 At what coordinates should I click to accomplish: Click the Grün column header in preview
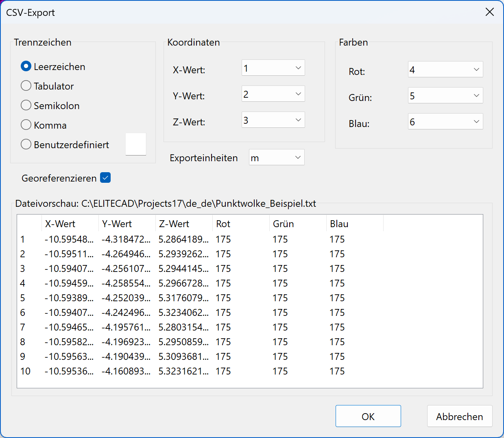click(297, 224)
